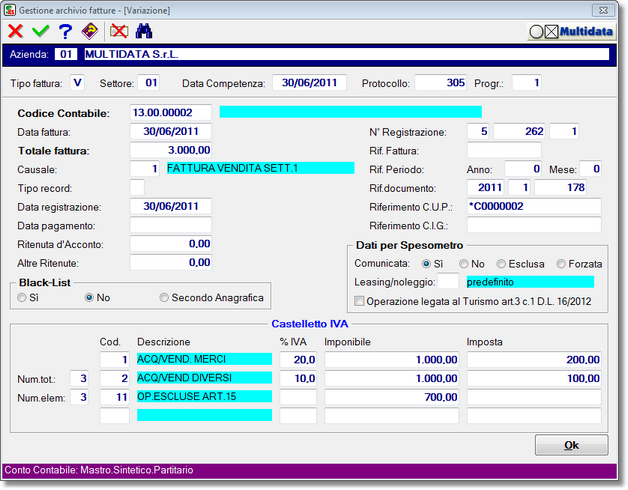Screen dimensions: 628x490
Task: Click Totale fattura field 3.000,00
Action: 171,150
